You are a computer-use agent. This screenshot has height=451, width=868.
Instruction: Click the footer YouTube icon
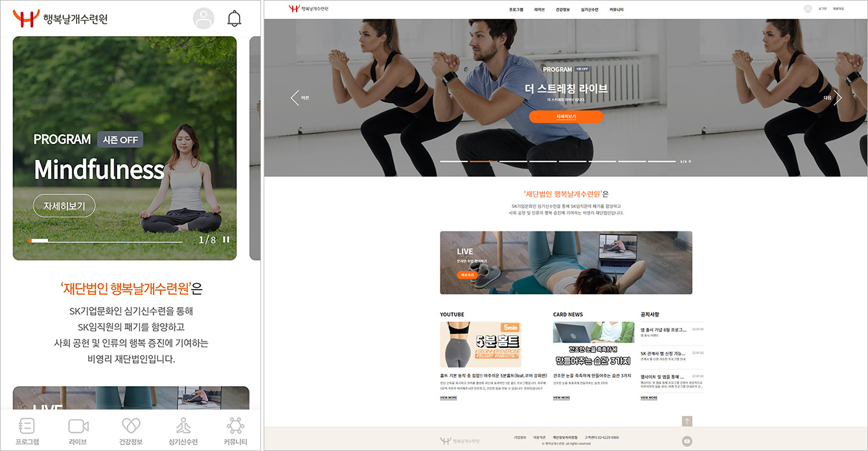coord(687,441)
